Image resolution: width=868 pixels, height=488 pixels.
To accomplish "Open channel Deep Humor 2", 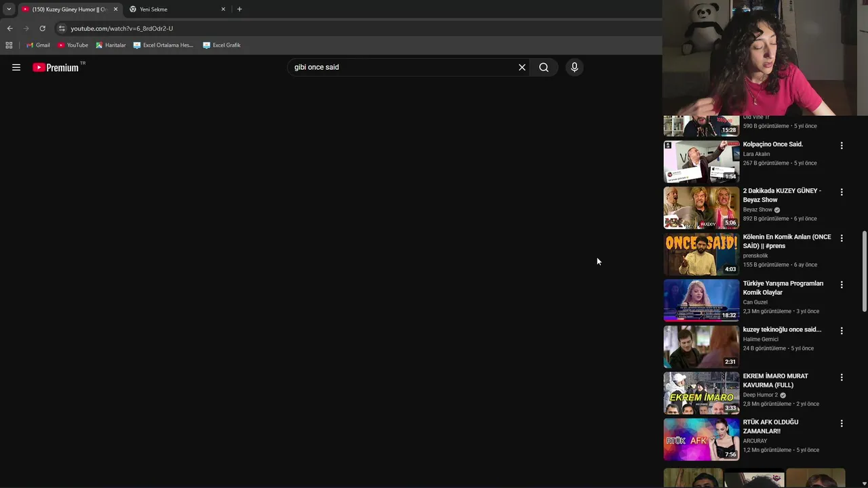I will click(760, 394).
